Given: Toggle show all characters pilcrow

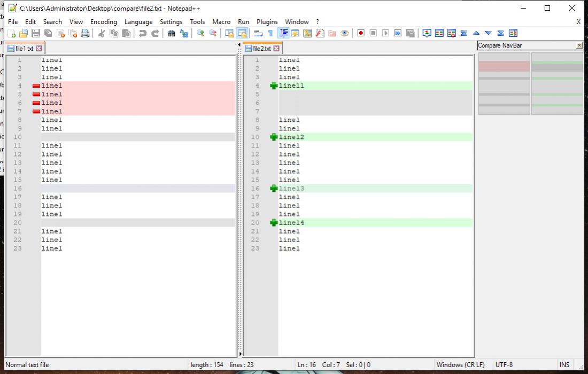Looking at the screenshot, I should click(270, 33).
